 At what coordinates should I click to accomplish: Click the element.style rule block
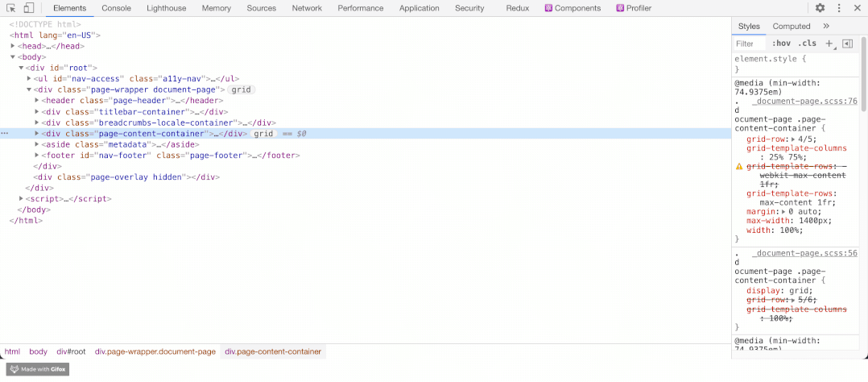(796, 63)
